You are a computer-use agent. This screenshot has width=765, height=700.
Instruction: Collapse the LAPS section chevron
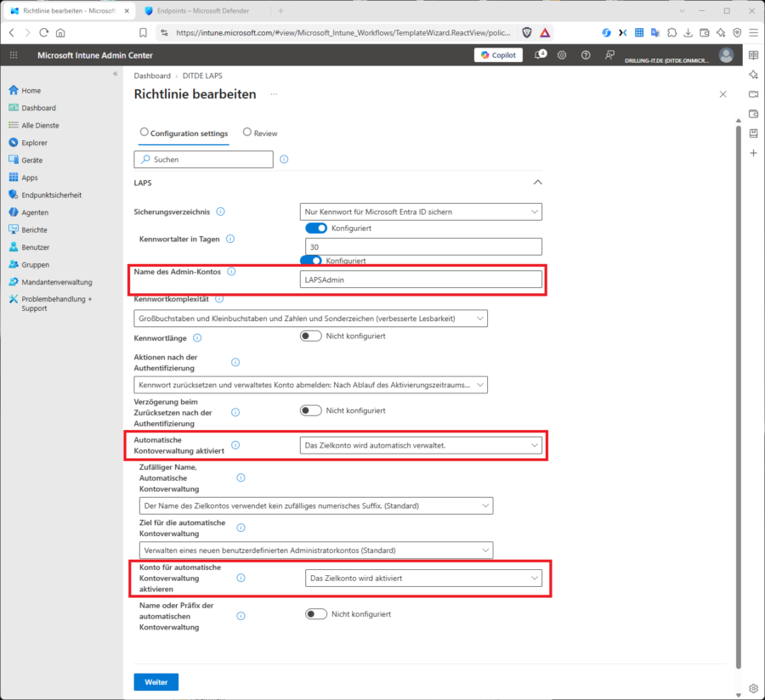[537, 183]
